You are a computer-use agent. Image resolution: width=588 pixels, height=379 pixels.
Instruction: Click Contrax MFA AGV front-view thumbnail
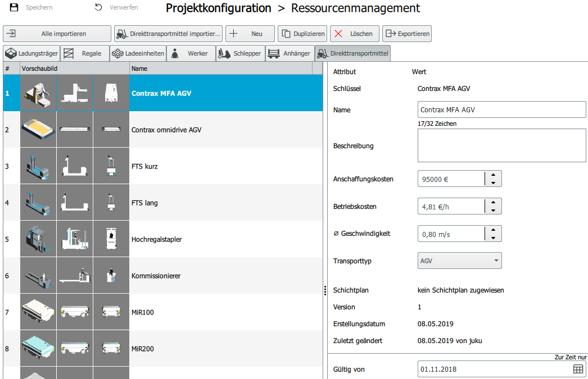[x=111, y=93]
